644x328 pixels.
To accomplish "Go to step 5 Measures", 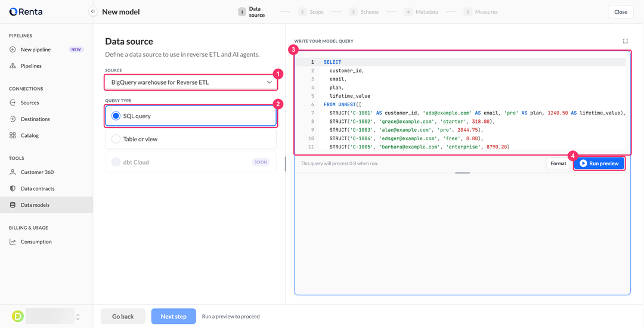I will (x=481, y=12).
